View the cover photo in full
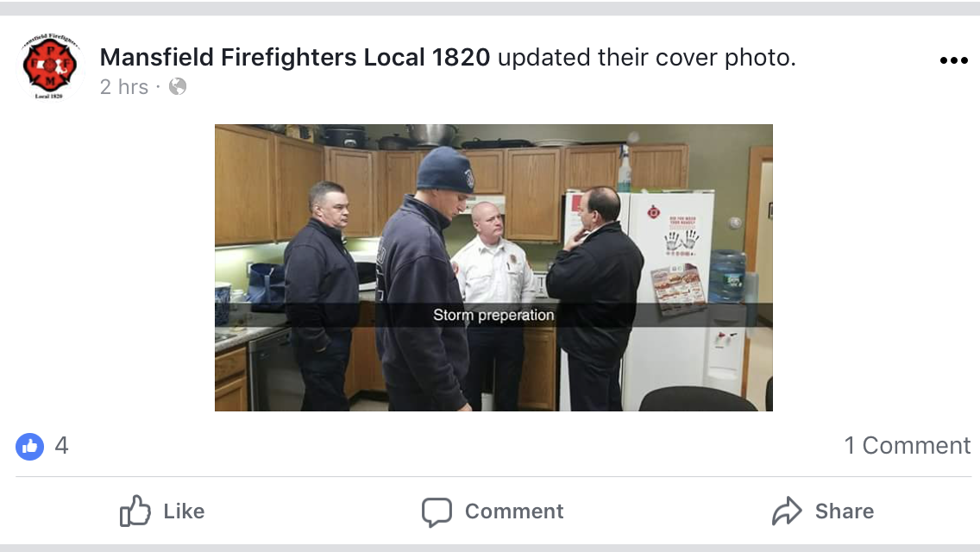Screen dimensions: 980x552 [x=493, y=267]
